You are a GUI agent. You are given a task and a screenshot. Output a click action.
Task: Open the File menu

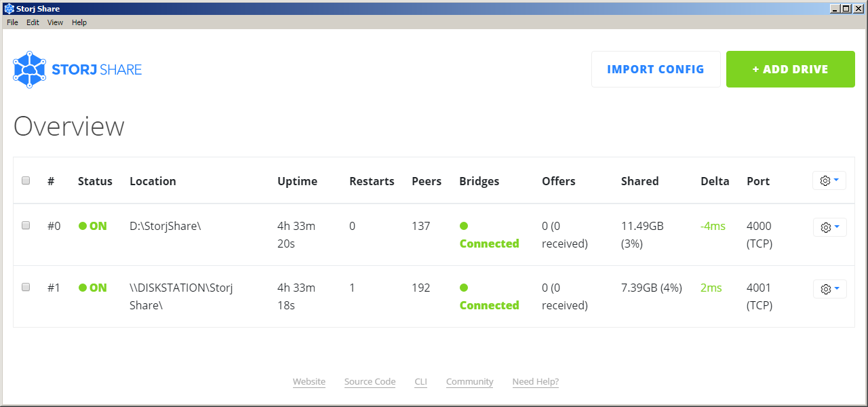pos(12,22)
